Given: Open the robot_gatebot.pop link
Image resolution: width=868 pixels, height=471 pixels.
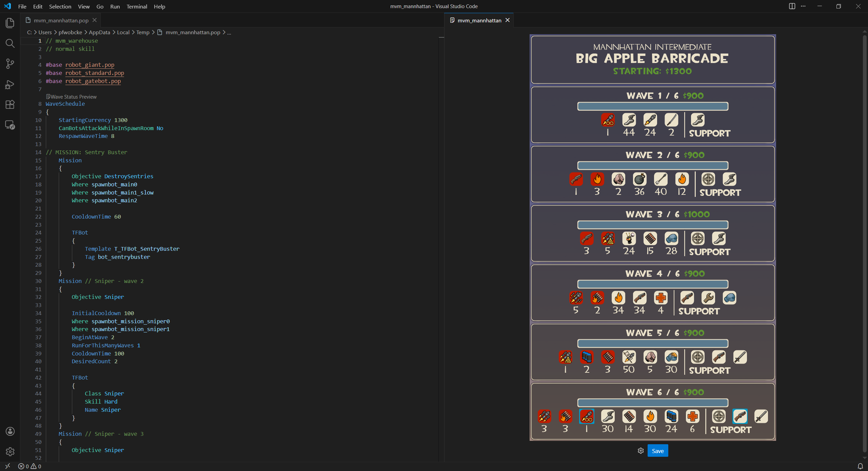Looking at the screenshot, I should pos(93,81).
